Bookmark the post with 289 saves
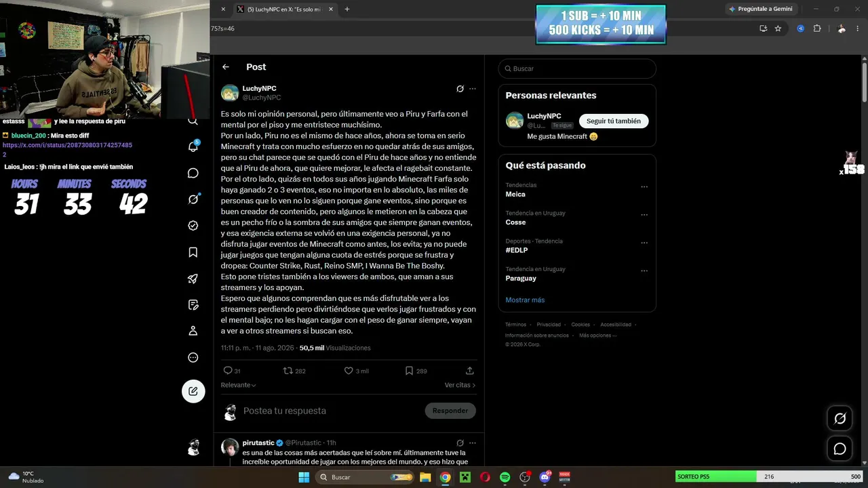This screenshot has height=488, width=868. click(x=416, y=371)
